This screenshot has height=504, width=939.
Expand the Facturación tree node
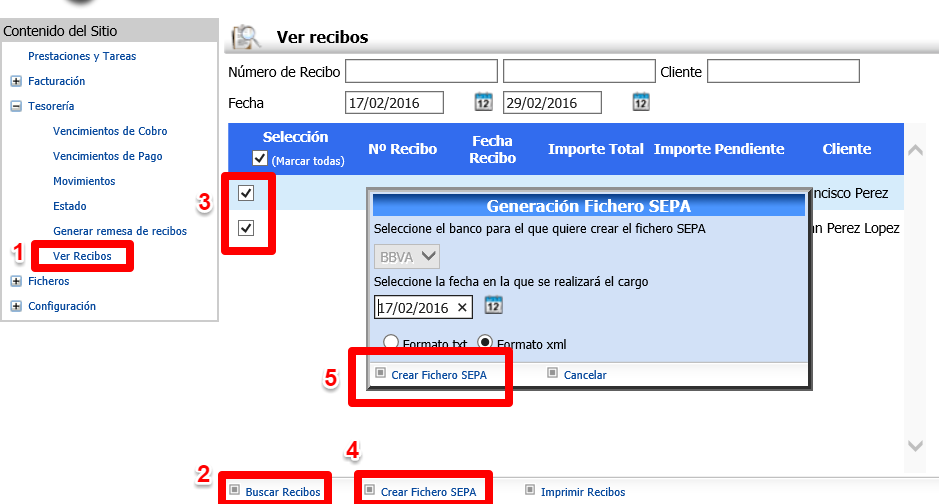click(x=16, y=82)
